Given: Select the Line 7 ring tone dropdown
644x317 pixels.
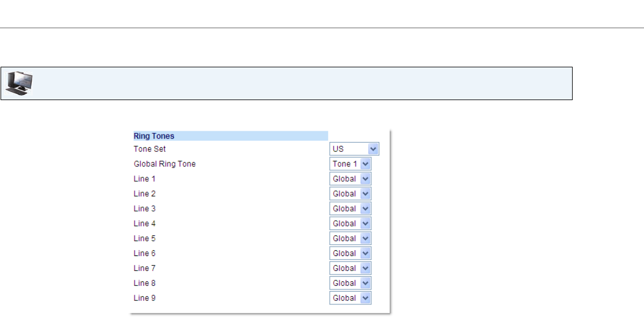Looking at the screenshot, I should 350,268.
